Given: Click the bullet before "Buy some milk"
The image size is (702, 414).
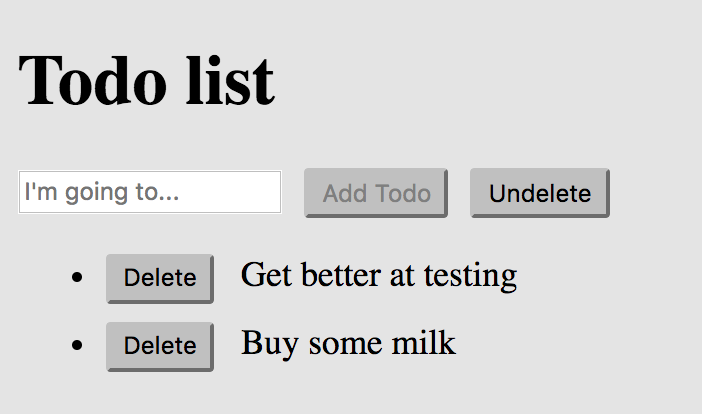Looking at the screenshot, I should 77,345.
